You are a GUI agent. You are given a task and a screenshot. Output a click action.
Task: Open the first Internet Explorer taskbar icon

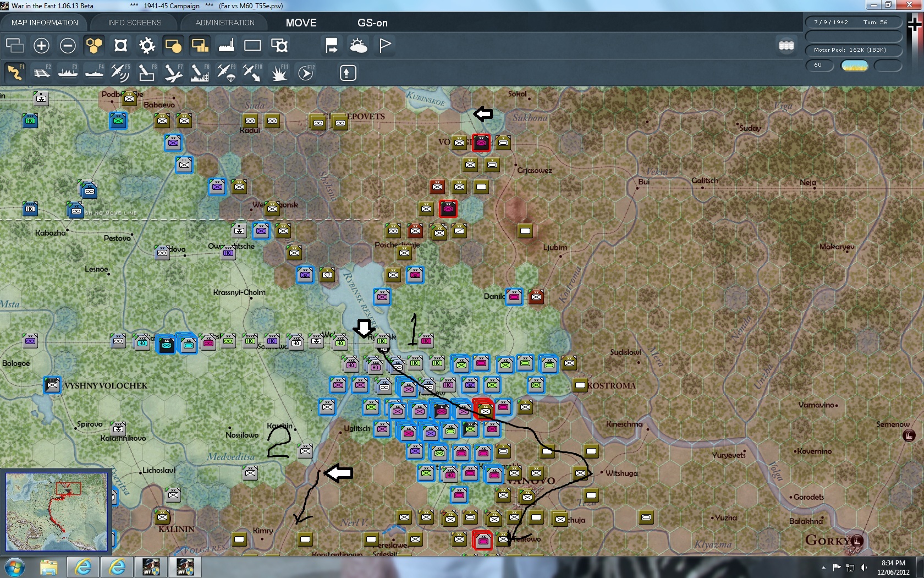[83, 567]
